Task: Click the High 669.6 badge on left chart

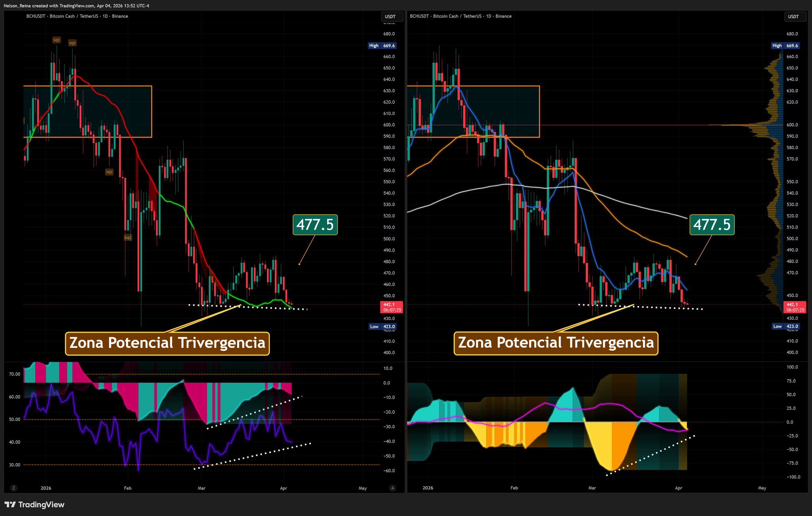Action: (x=382, y=46)
